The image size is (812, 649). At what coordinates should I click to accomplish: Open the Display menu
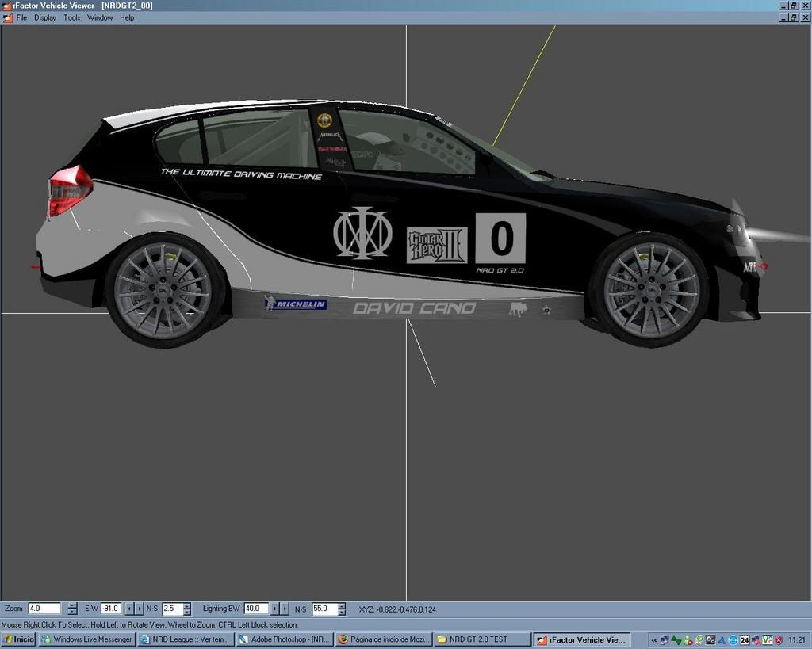click(45, 17)
